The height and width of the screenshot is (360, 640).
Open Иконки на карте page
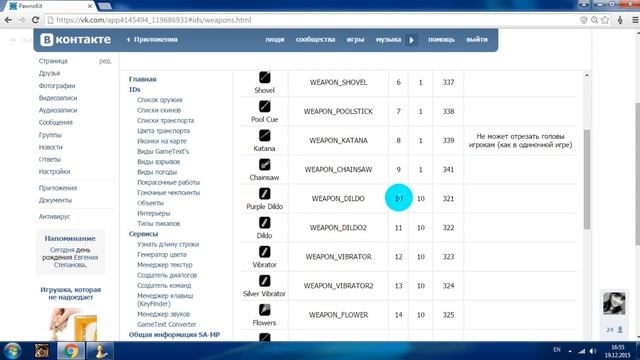point(162,141)
